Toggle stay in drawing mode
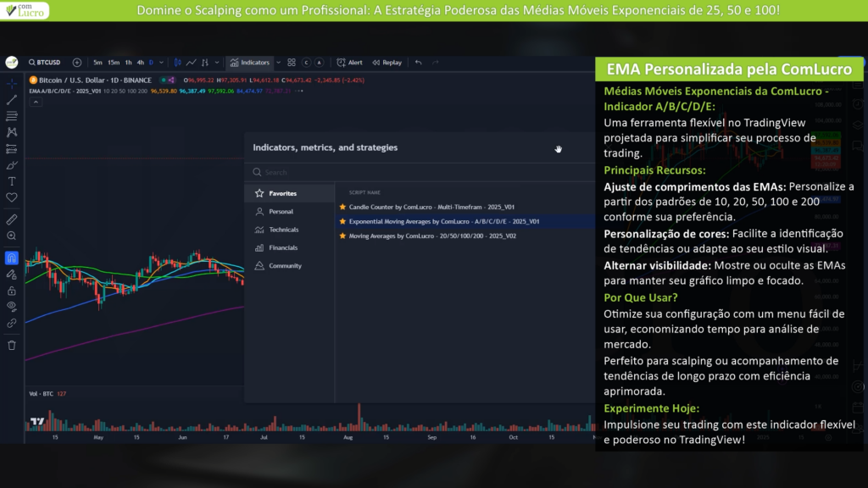The width and height of the screenshot is (868, 488). pyautogui.click(x=12, y=274)
